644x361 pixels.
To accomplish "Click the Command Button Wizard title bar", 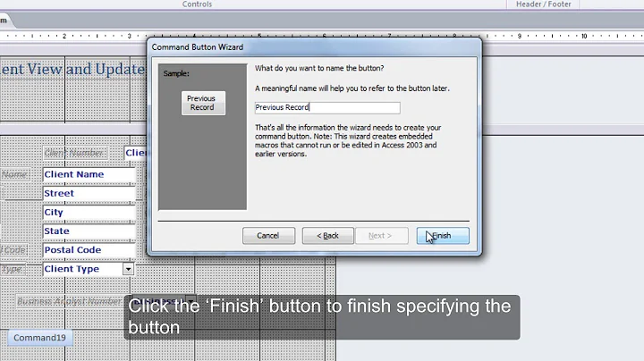I will pyautogui.click(x=314, y=47).
